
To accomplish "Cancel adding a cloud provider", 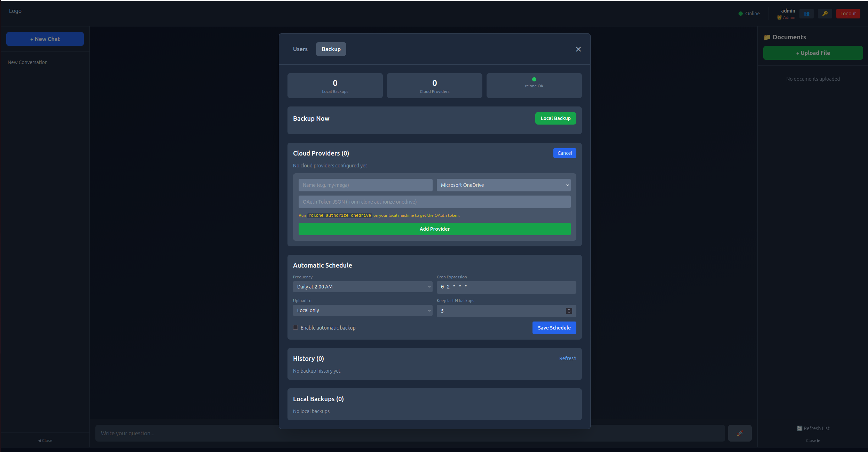I will 565,153.
